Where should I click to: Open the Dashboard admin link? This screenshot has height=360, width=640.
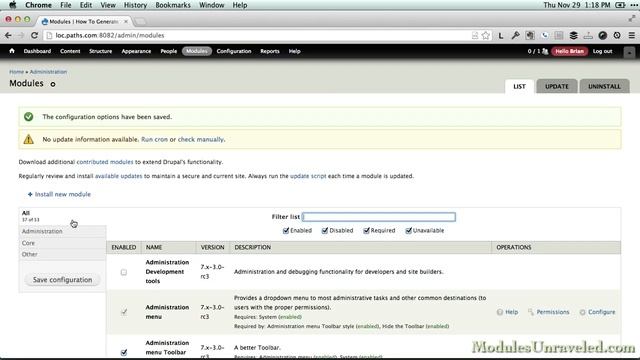[37, 51]
